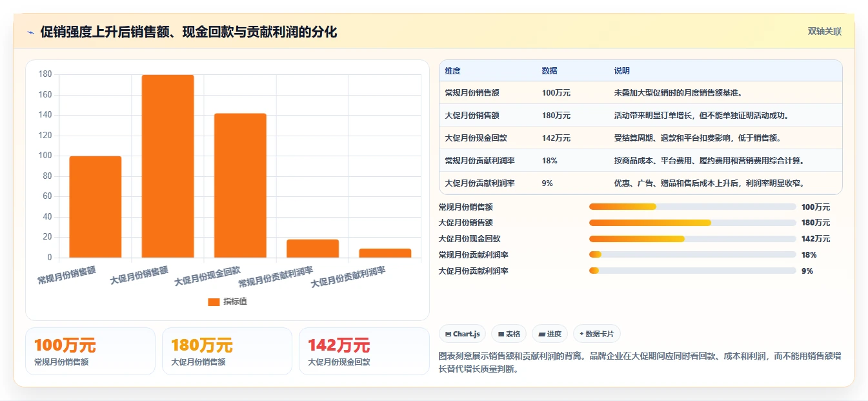This screenshot has width=868, height=401.
Task: Click the panel title 促销强度上升后销售额
Action: pyautogui.click(x=188, y=32)
